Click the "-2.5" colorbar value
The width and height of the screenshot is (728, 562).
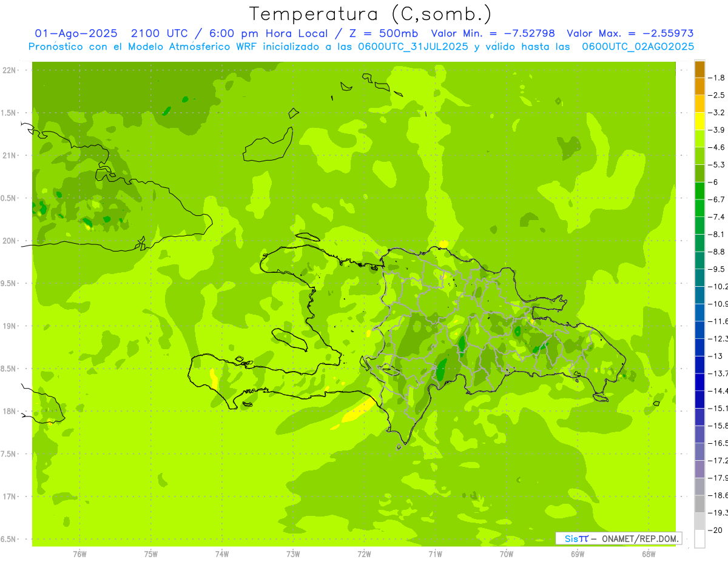coord(717,95)
